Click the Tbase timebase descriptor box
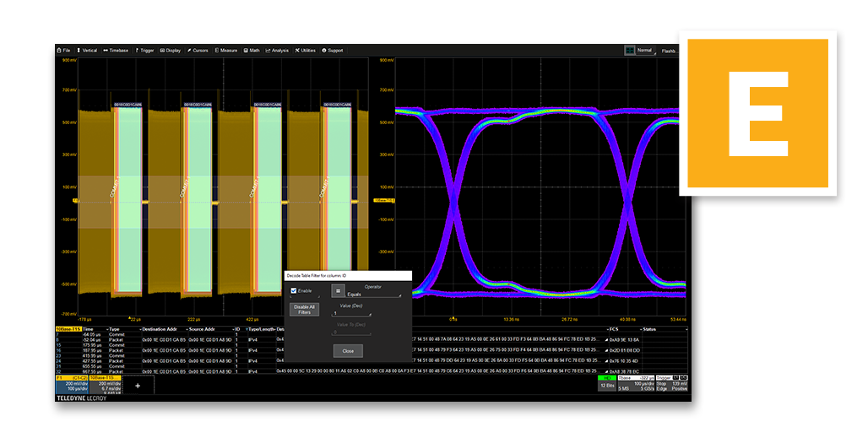The height and width of the screenshot is (422, 868). point(637,384)
